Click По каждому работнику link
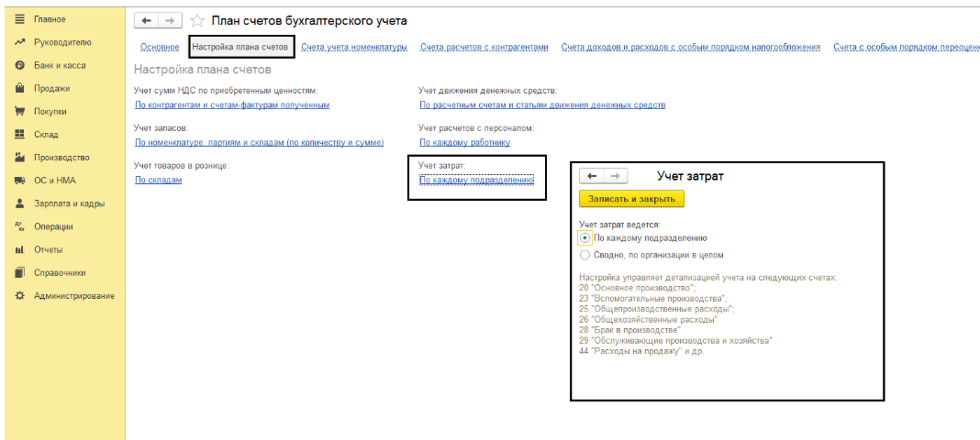Screen dimensions: 980x440 464,142
